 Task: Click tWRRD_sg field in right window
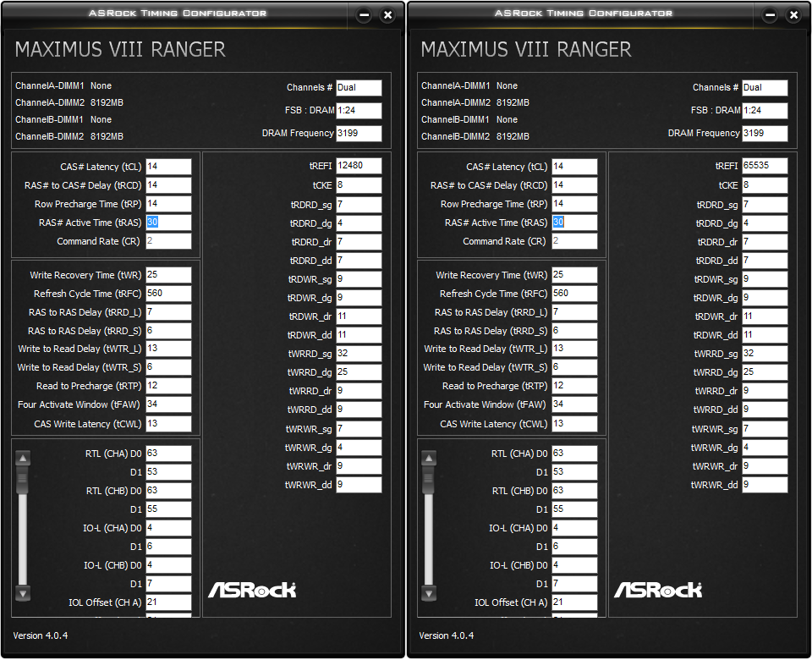pyautogui.click(x=765, y=354)
